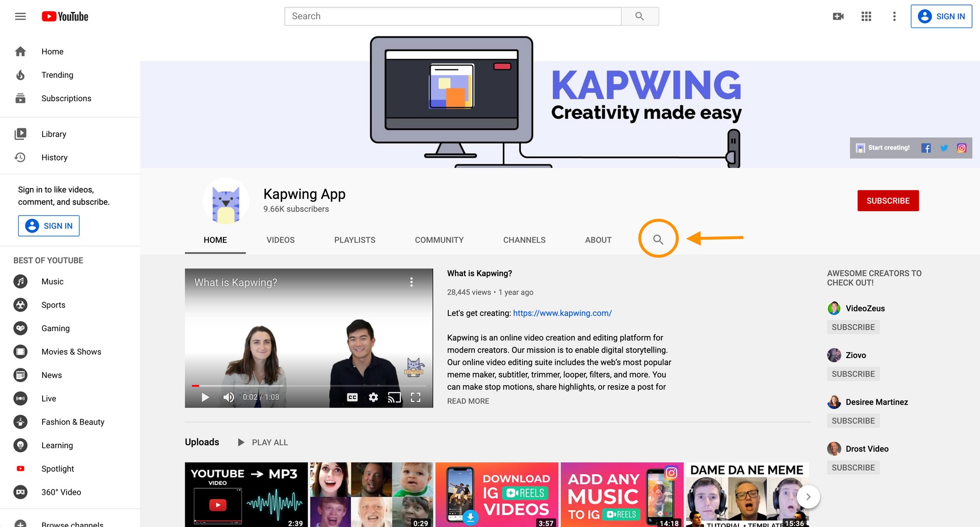Open the top bar three-dot settings menu

click(894, 17)
